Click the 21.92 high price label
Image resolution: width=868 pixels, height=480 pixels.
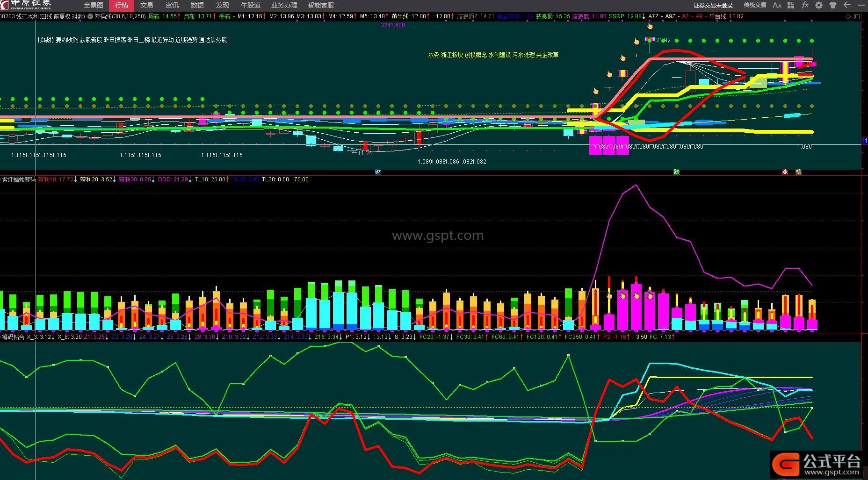[663, 41]
